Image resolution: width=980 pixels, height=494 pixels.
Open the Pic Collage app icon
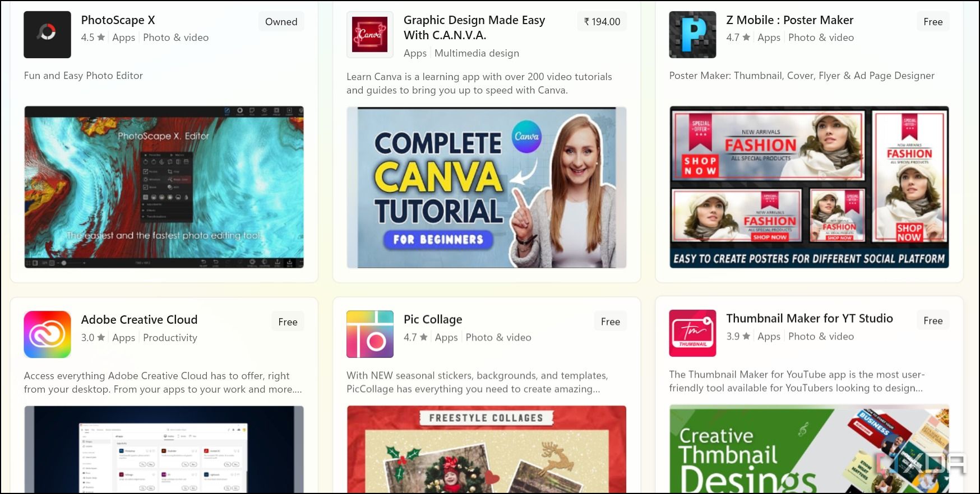click(370, 334)
